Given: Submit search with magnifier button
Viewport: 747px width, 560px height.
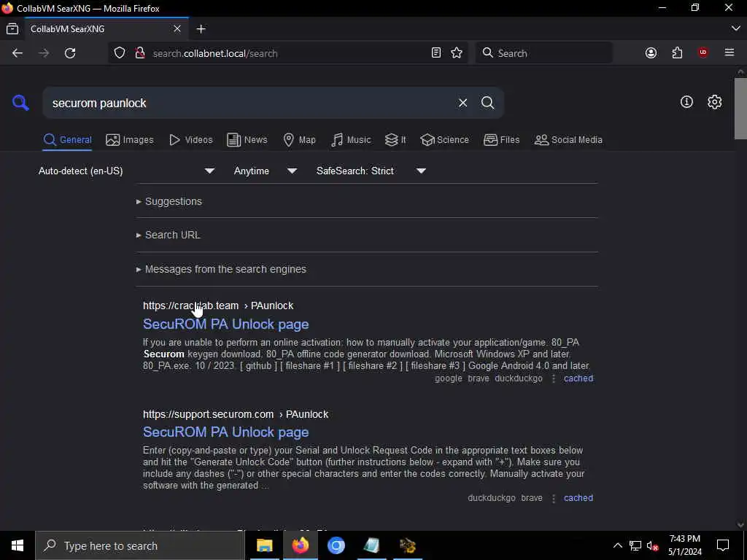Looking at the screenshot, I should pyautogui.click(x=487, y=103).
